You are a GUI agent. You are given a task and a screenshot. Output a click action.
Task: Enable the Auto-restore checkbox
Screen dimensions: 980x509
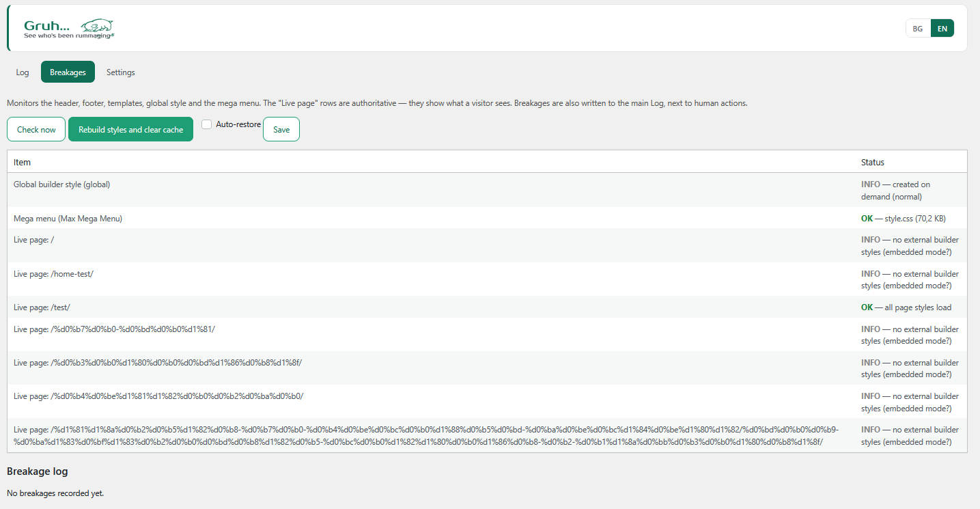[x=207, y=124]
